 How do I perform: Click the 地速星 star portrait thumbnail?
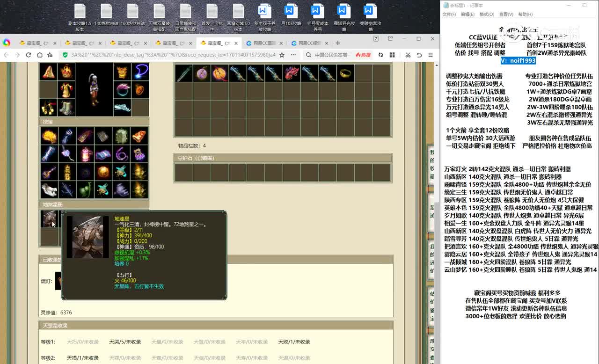coord(49,218)
